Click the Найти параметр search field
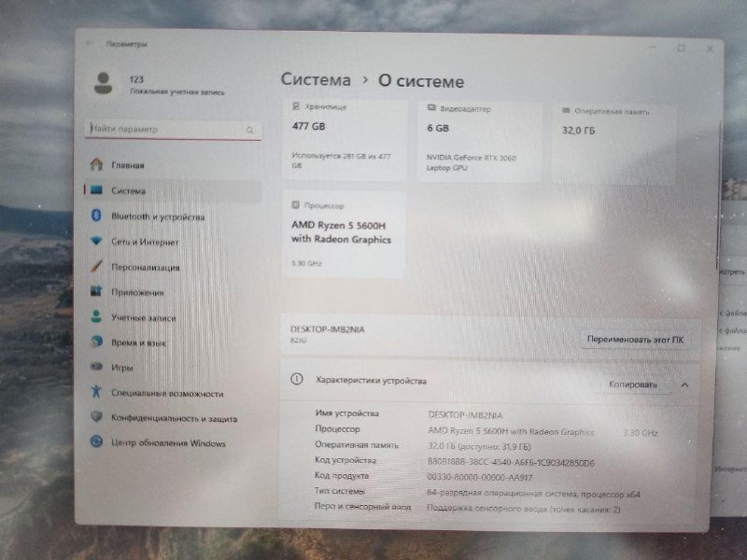Viewport: 747px width, 560px height. coord(173,130)
